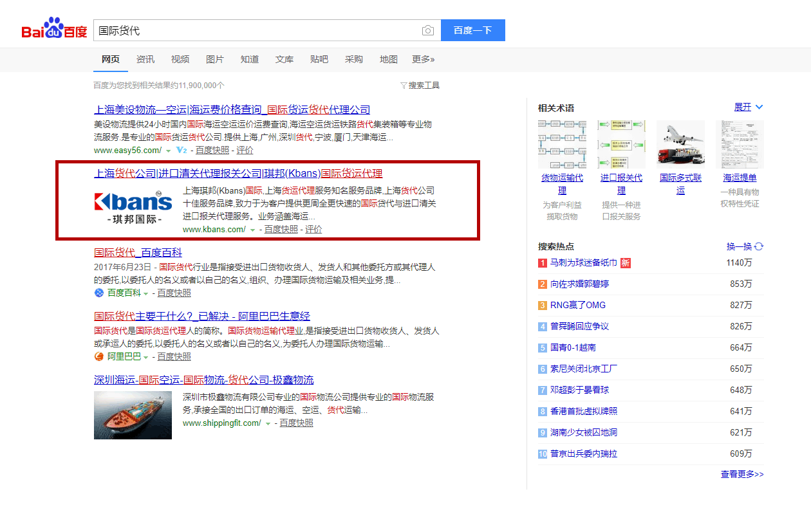Open 上海货代公司 Kbans result title
The image size is (811, 532).
point(238,173)
